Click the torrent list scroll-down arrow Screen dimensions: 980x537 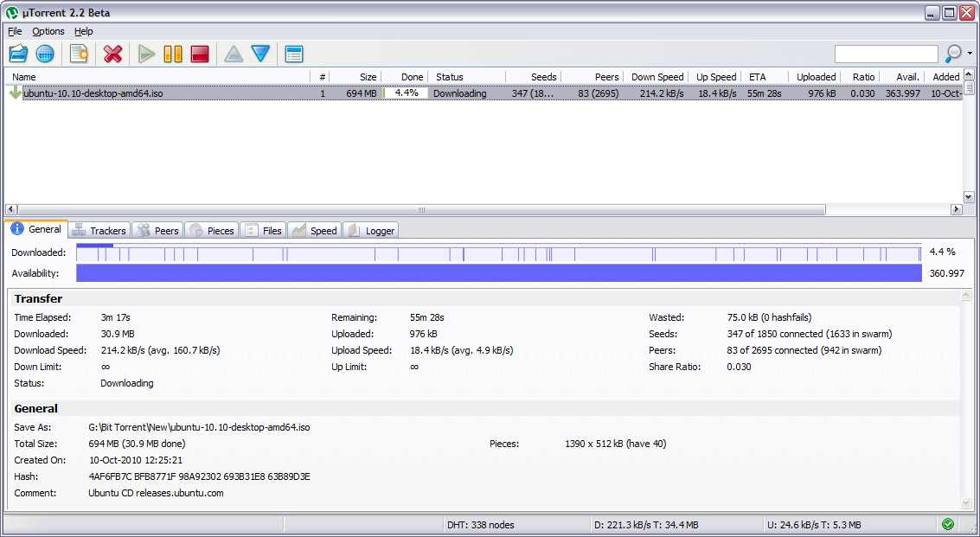(x=969, y=197)
